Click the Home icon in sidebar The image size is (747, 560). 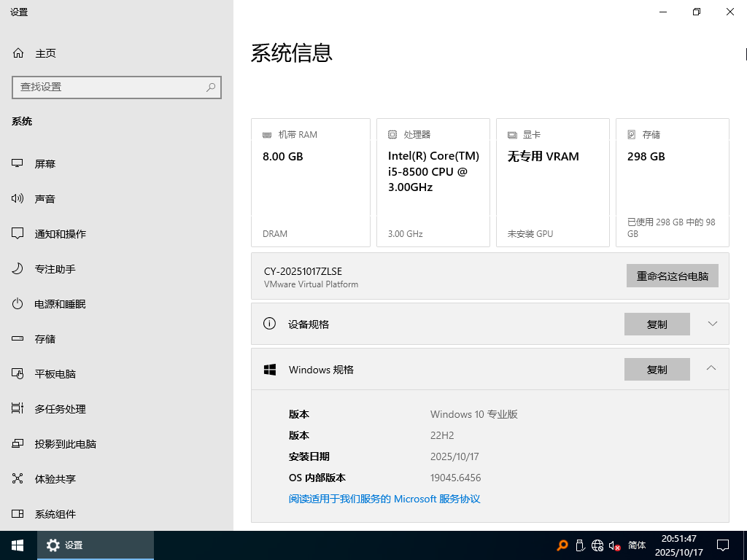[x=18, y=53]
